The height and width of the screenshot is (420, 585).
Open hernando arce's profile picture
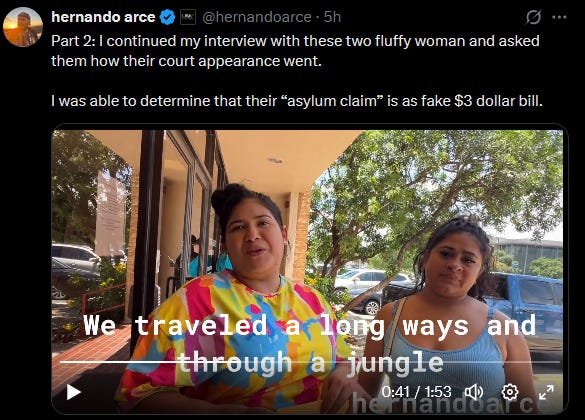coord(23,27)
